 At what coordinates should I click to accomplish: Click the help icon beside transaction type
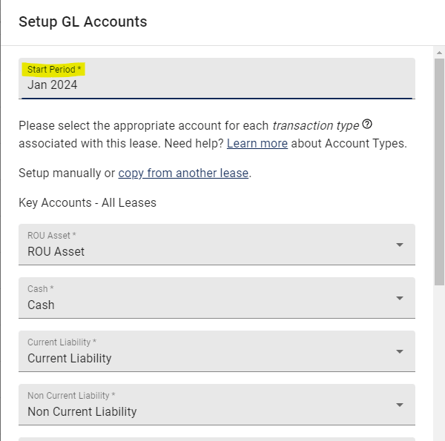pyautogui.click(x=367, y=124)
